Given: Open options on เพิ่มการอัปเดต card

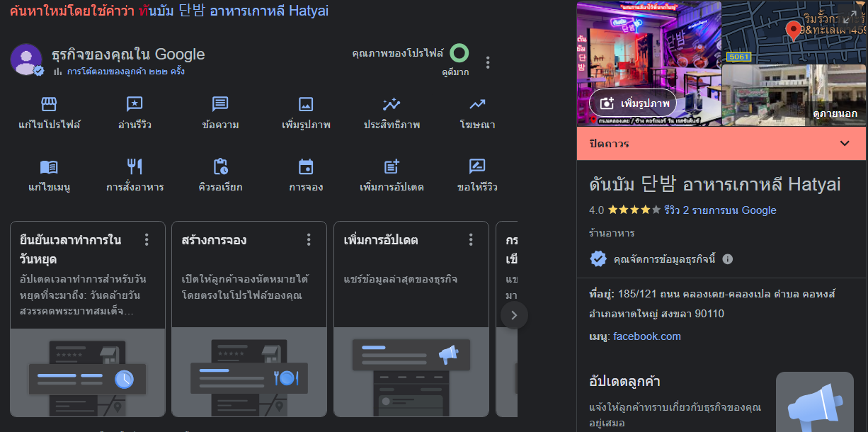Looking at the screenshot, I should (x=471, y=240).
